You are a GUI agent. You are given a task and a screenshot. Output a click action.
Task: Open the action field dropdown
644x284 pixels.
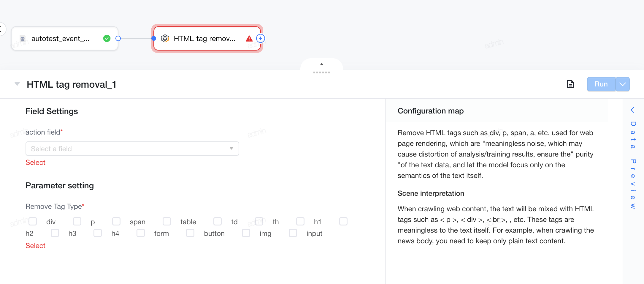click(132, 149)
